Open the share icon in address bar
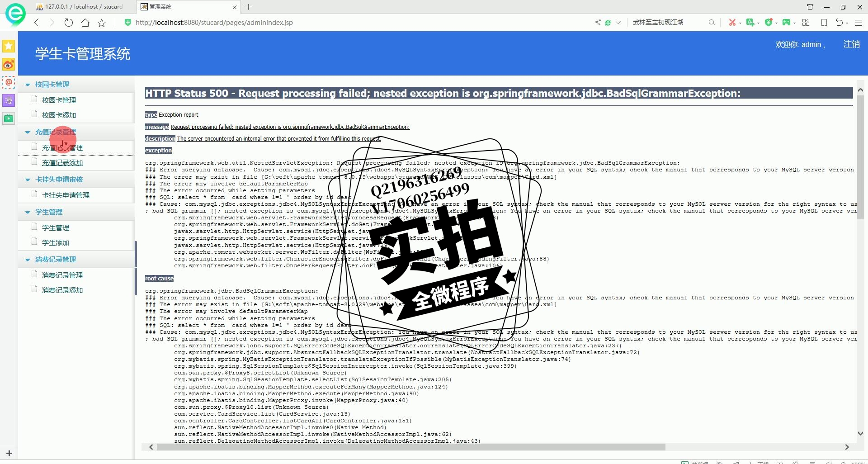The image size is (868, 464). [x=598, y=22]
